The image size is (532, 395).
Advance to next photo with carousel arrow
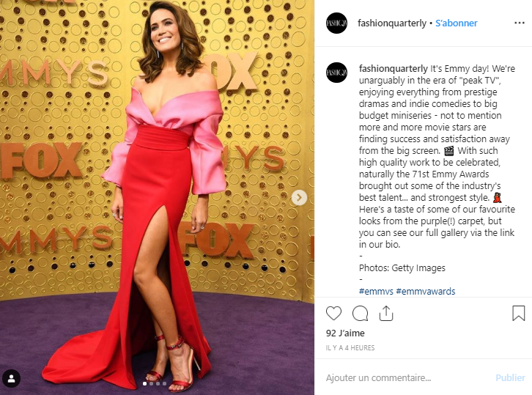click(299, 198)
